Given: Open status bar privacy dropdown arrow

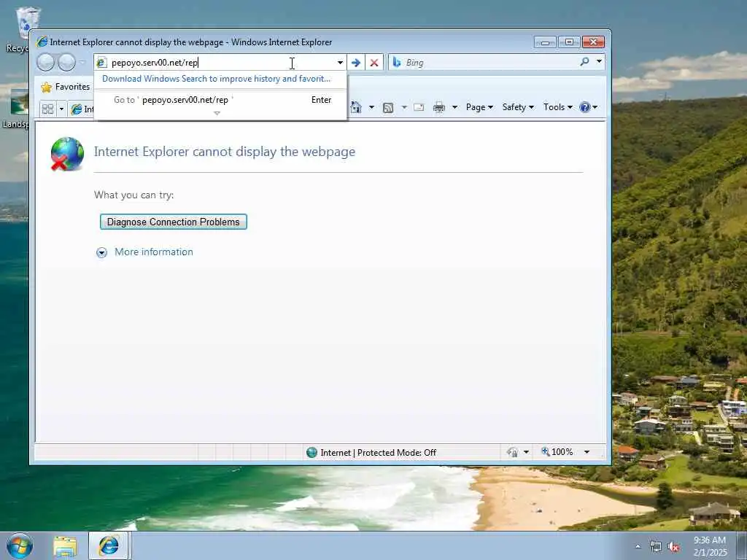Looking at the screenshot, I should click(527, 452).
